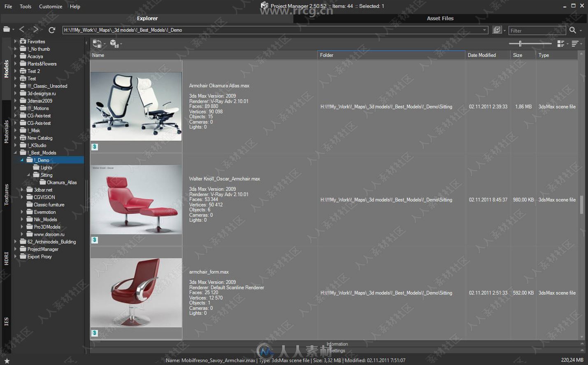Click the favorites star icon in status bar
The height and width of the screenshot is (365, 588).
click(x=7, y=361)
